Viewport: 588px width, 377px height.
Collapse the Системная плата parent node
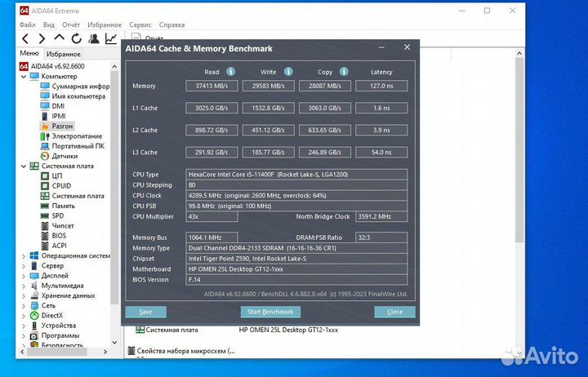[x=24, y=166]
